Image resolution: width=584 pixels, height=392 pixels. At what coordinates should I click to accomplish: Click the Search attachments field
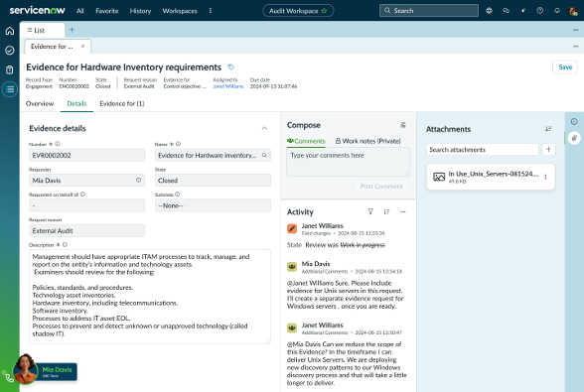click(x=483, y=149)
